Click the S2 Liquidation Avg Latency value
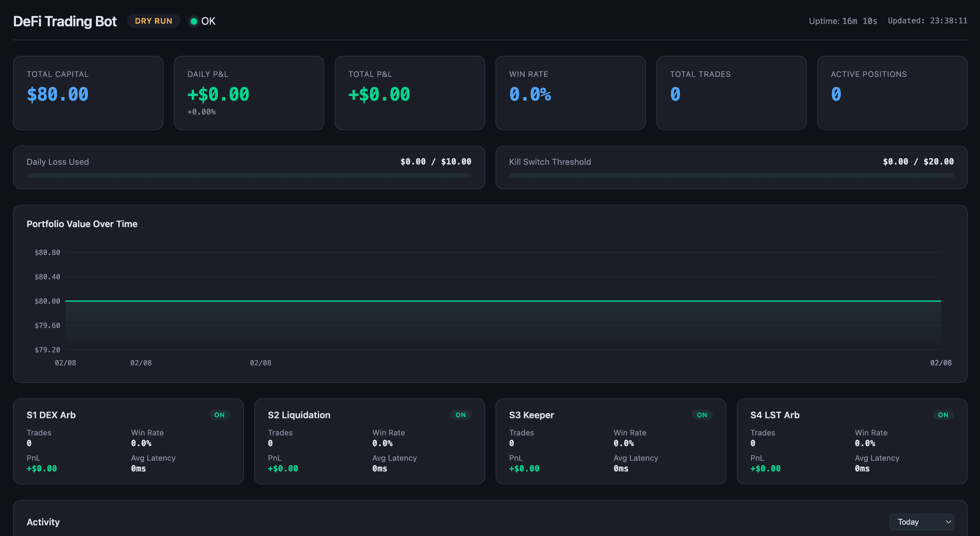Viewport: 980px width, 536px height. 380,469
